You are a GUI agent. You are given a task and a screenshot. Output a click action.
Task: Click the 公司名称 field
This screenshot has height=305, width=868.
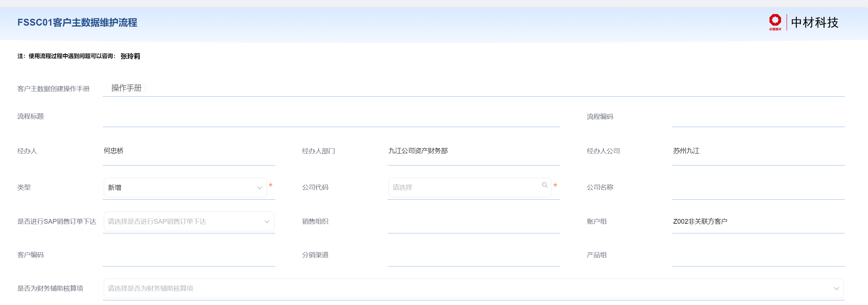(758, 188)
